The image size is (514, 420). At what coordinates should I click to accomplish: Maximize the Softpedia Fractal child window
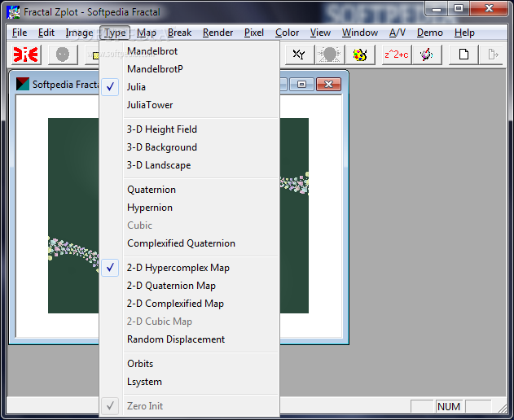(301, 84)
